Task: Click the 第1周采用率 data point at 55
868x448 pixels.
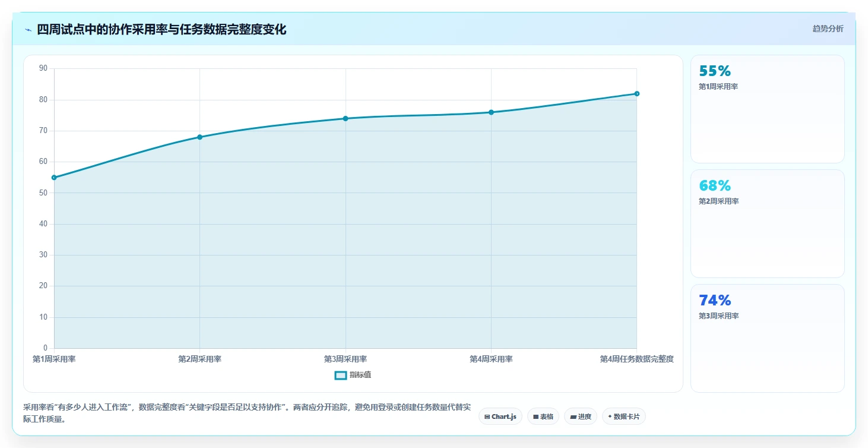Action: point(54,178)
